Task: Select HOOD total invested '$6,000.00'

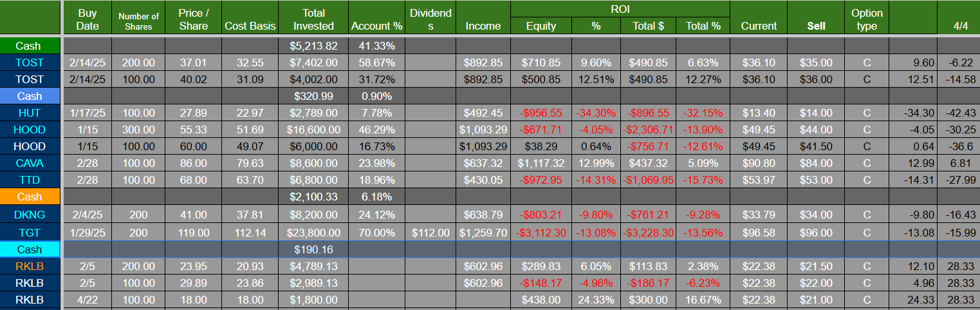Action: click(313, 146)
